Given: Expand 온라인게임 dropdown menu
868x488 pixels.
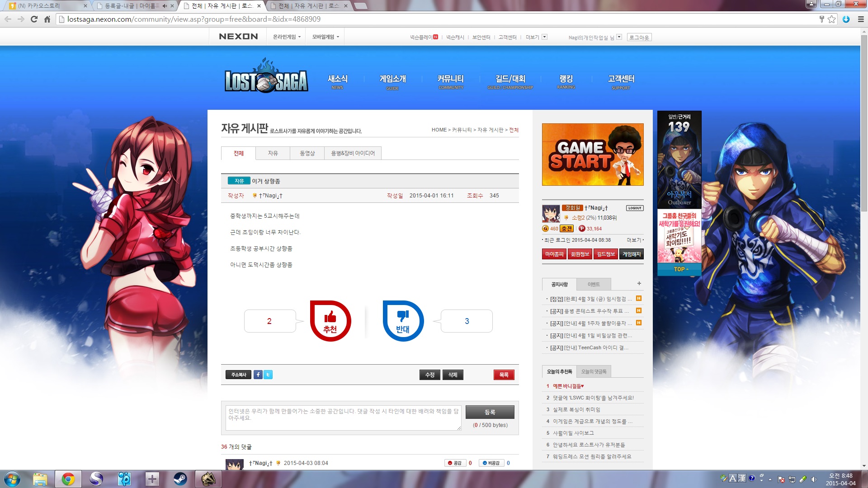Looking at the screenshot, I should [287, 37].
